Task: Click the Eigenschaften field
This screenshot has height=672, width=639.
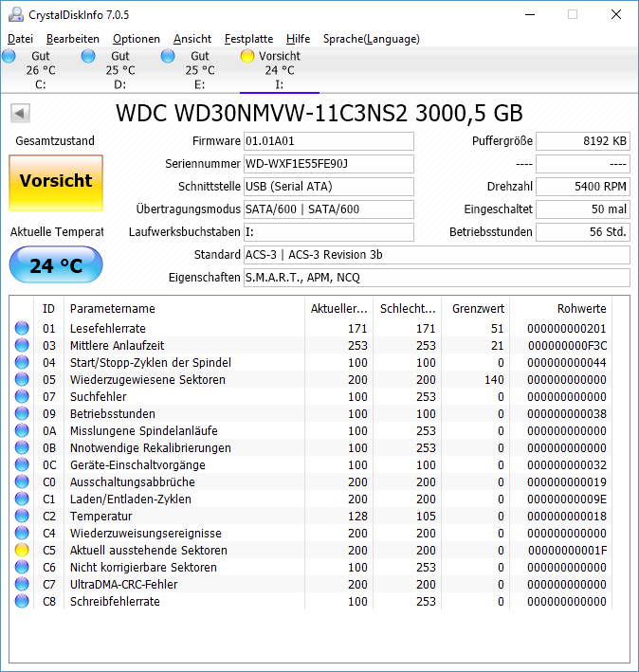Action: (x=437, y=278)
